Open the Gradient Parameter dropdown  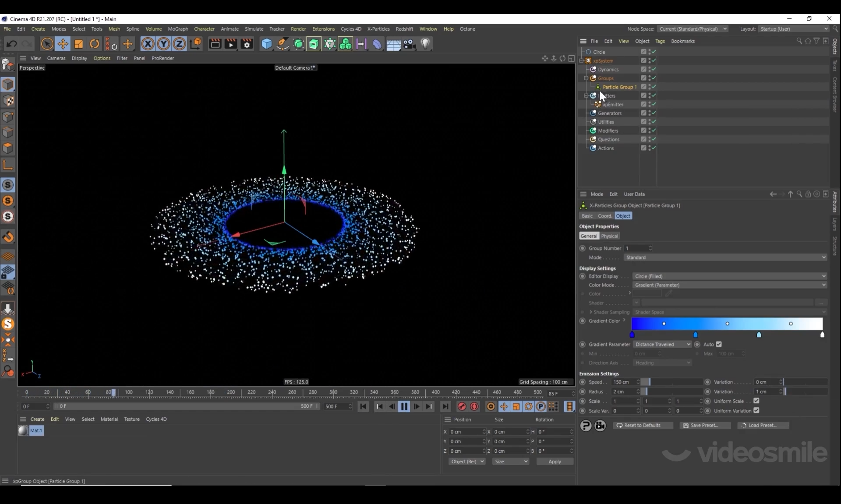click(x=662, y=344)
